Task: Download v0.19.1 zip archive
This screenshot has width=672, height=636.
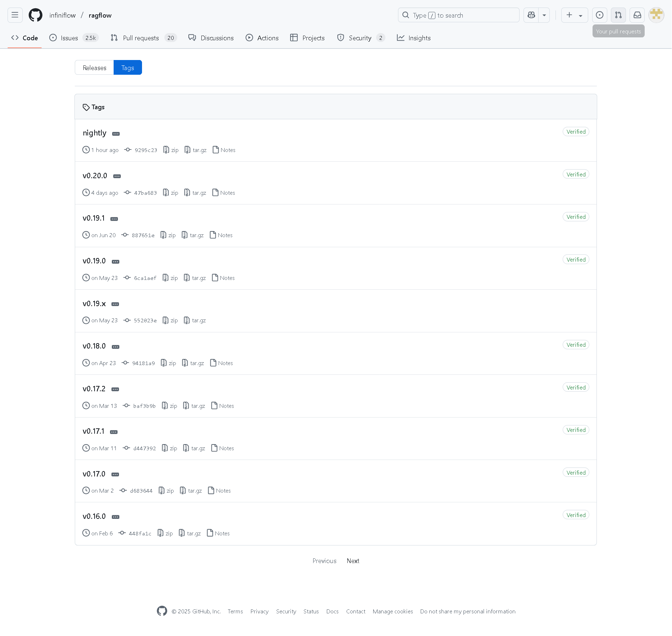Action: 168,235
